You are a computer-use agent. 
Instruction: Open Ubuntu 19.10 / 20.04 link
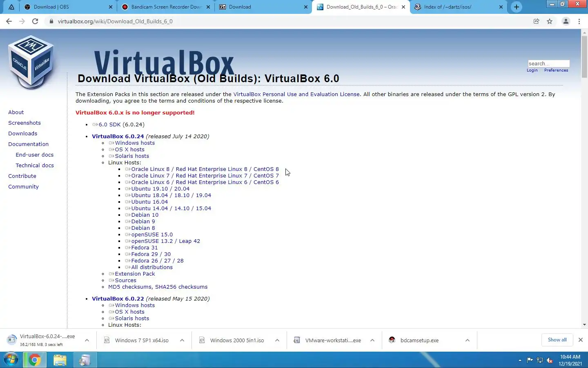pos(160,188)
